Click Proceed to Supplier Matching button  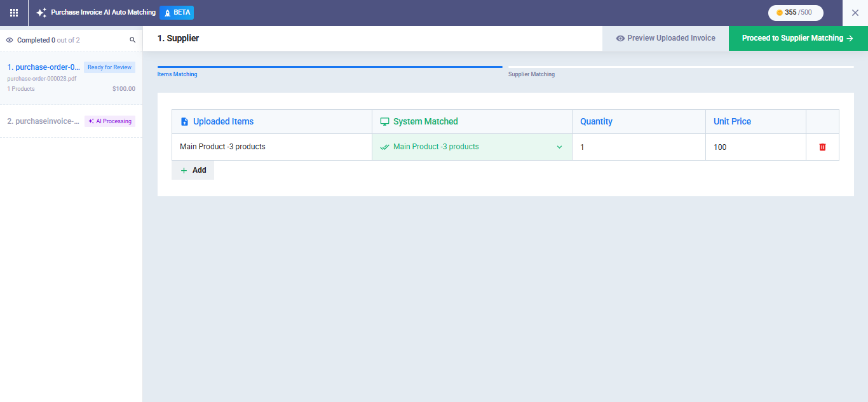tap(797, 38)
